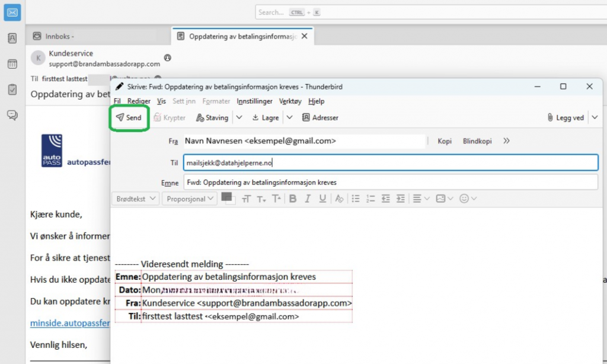Add Blindkopi recipient field
This screenshot has width=607, height=364.
[x=477, y=141]
